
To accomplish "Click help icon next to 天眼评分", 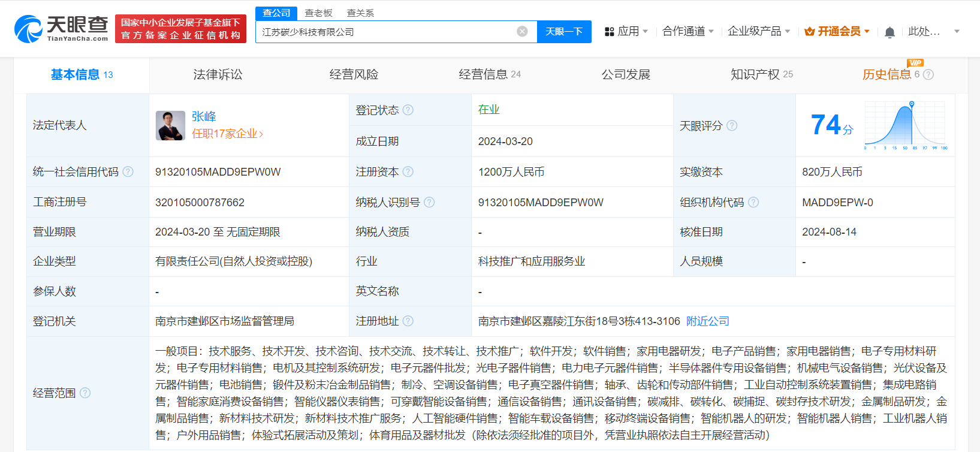I will point(732,126).
